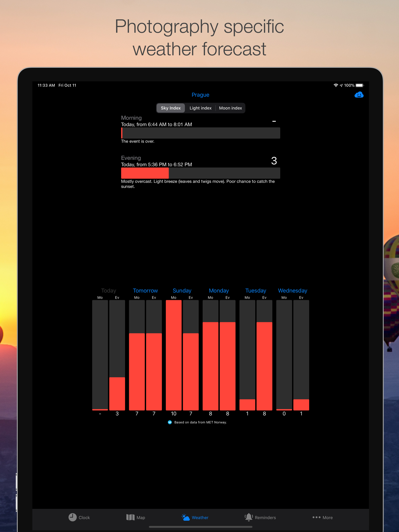Tap Wednesday's morning bar valued 0
The height and width of the screenshot is (532, 399).
[284, 355]
